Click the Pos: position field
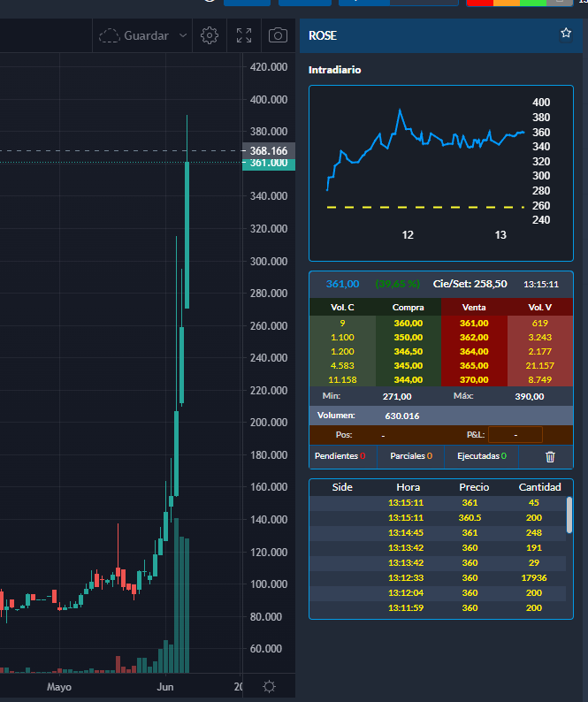 [383, 435]
